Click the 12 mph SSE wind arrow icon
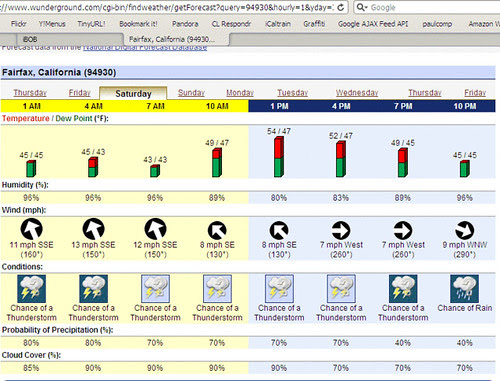Image resolution: width=500 pixels, height=381 pixels. (x=155, y=229)
